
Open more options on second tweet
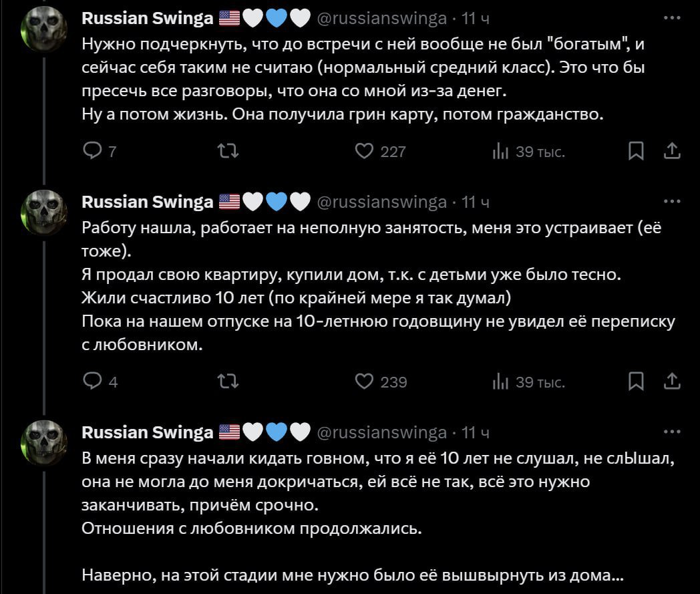[672, 200]
